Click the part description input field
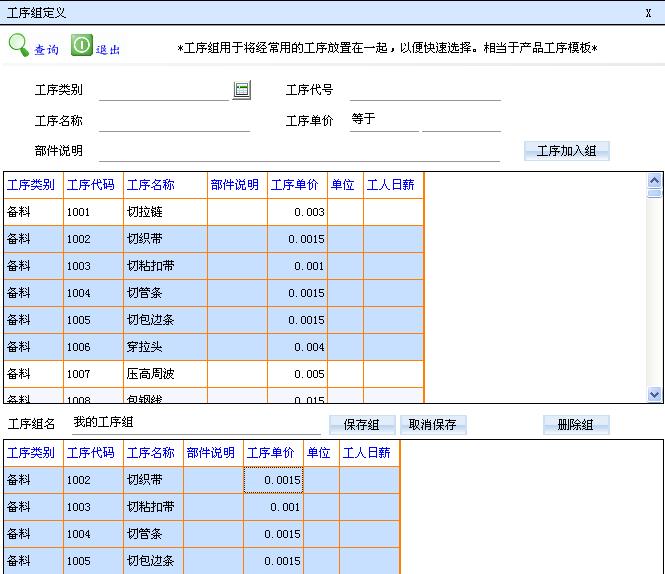 tap(299, 151)
